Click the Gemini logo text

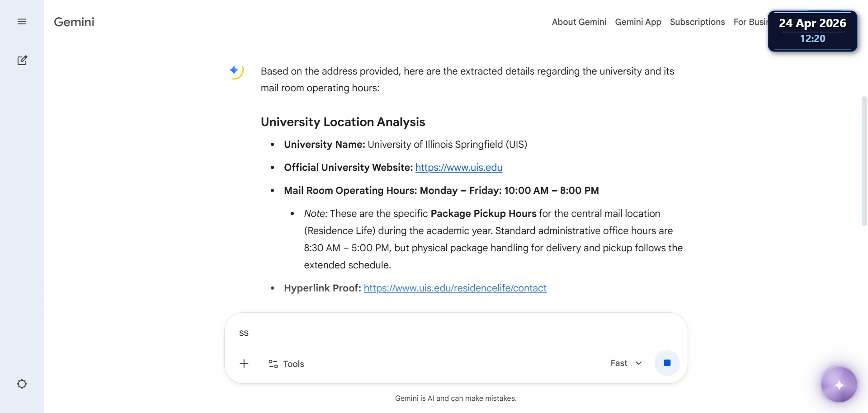(74, 22)
